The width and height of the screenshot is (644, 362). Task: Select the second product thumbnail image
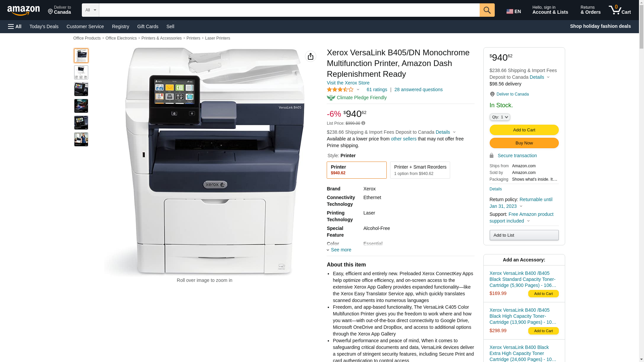pos(81,72)
